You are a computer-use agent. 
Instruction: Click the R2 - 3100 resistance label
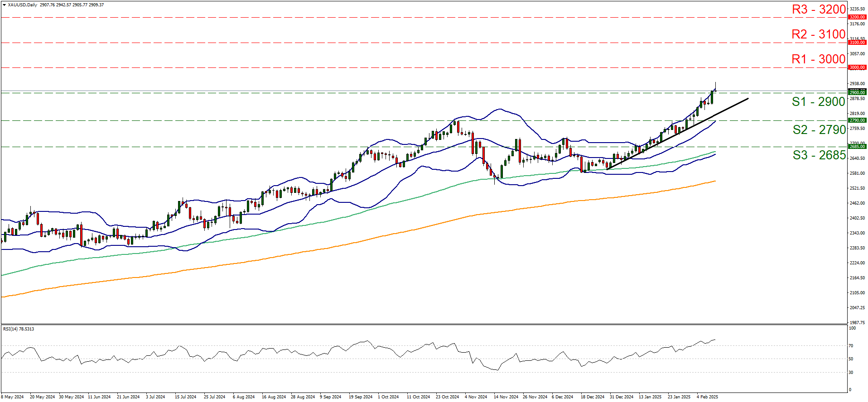(818, 34)
